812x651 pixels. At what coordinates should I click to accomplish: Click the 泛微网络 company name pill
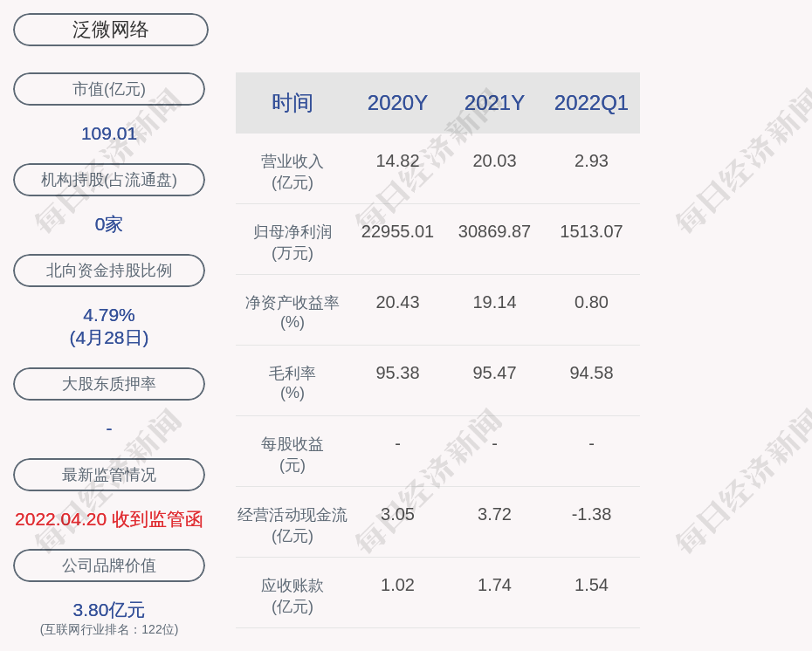[110, 30]
